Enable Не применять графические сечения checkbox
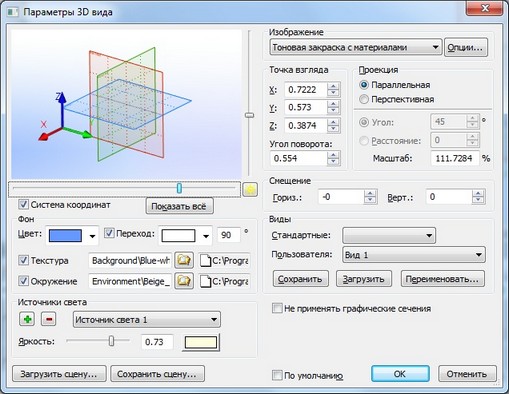The width and height of the screenshot is (509, 394). tap(277, 308)
